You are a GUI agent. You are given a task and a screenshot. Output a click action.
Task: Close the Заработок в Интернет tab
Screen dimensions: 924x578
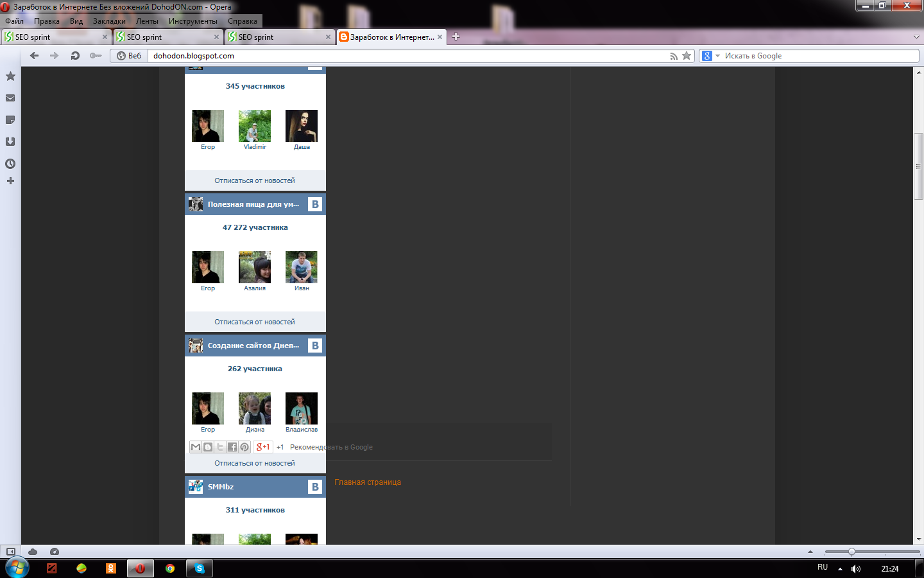440,37
